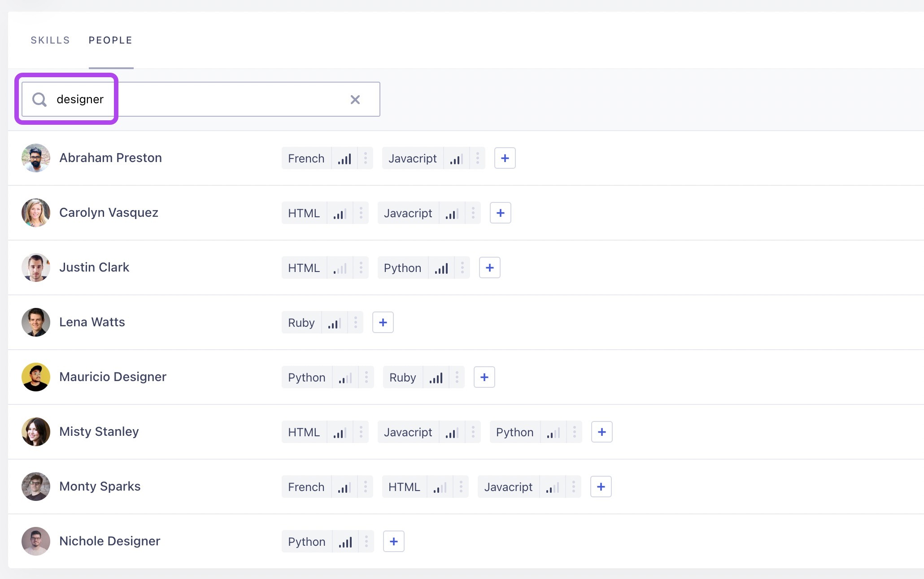Add a skill to Abraham Preston
This screenshot has width=924, height=579.
pos(505,158)
